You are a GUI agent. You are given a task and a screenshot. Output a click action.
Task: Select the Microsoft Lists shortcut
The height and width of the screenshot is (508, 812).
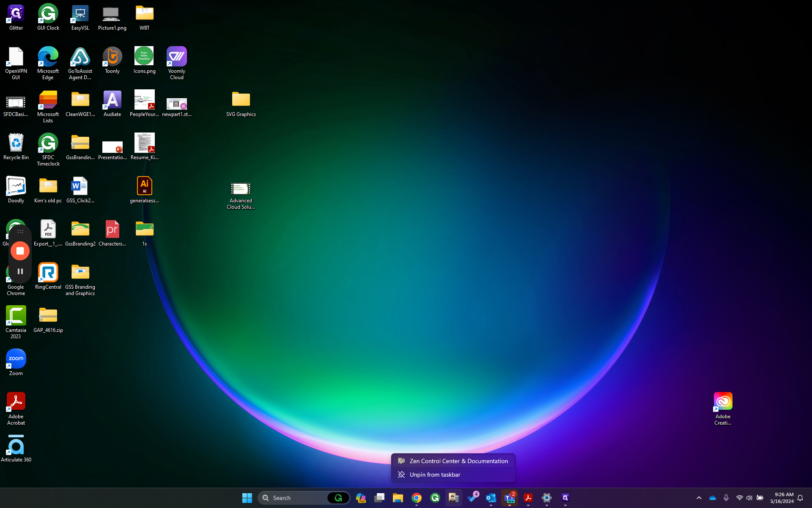click(48, 107)
